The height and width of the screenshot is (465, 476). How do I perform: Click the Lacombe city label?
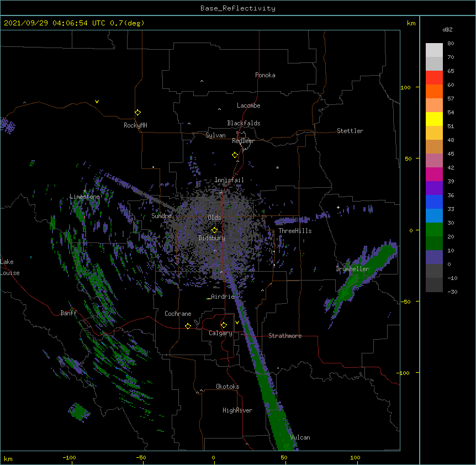[248, 105]
